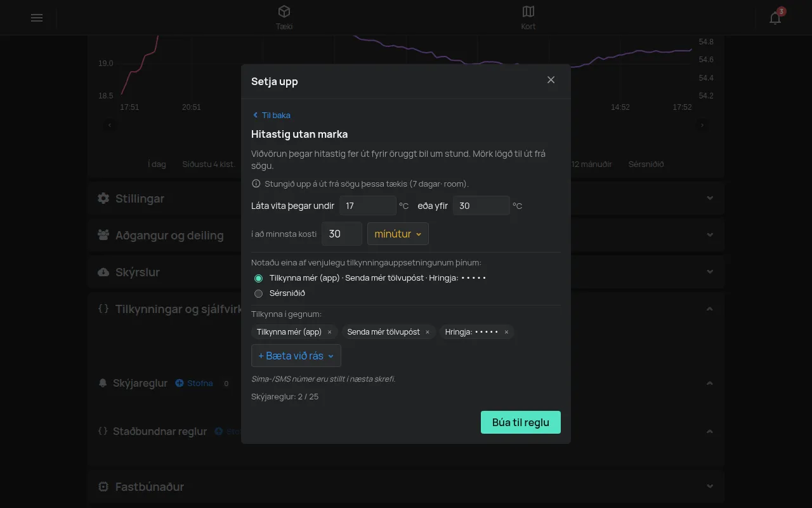
Task: Open the Bæta við rás dropdown
Action: point(296,356)
